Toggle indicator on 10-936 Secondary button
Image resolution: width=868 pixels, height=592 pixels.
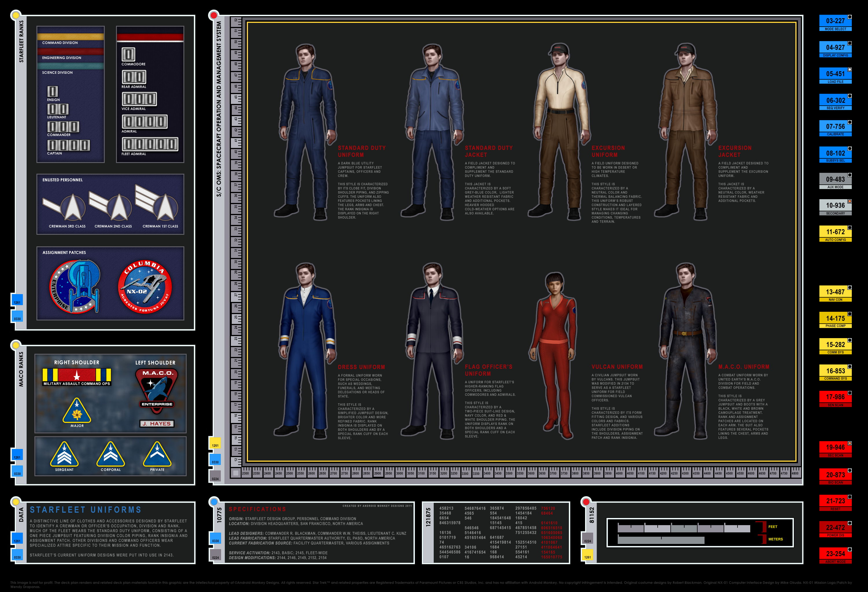click(849, 201)
